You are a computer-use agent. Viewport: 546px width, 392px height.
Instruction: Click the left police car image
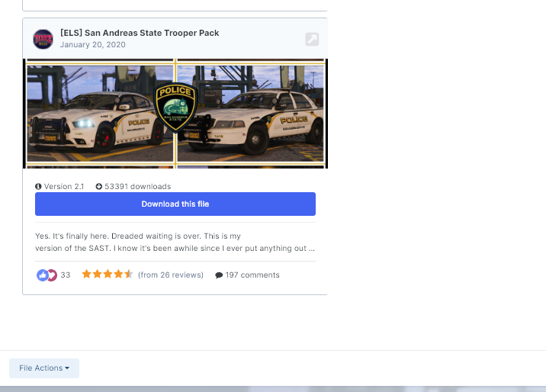[x=100, y=114]
